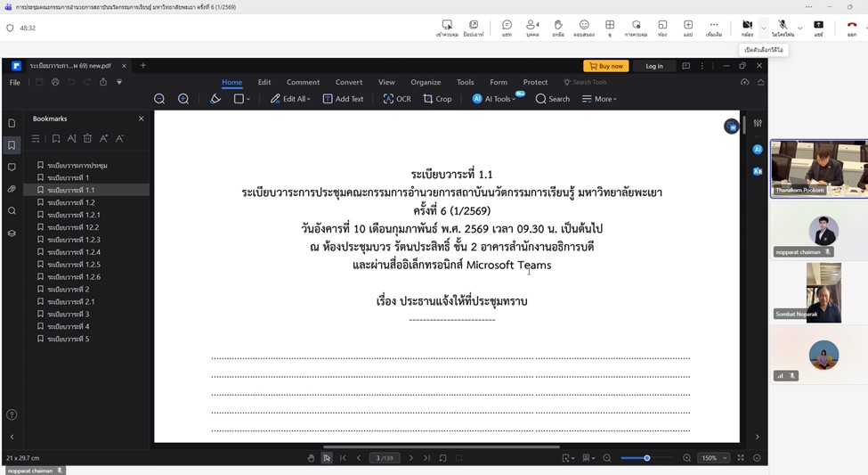Select the hand pan tool
The height and width of the screenshot is (475, 868).
(311, 458)
